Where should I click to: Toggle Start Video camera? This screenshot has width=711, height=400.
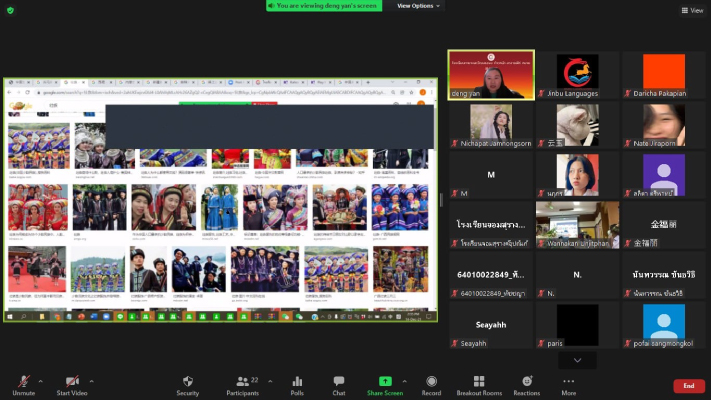click(72, 381)
